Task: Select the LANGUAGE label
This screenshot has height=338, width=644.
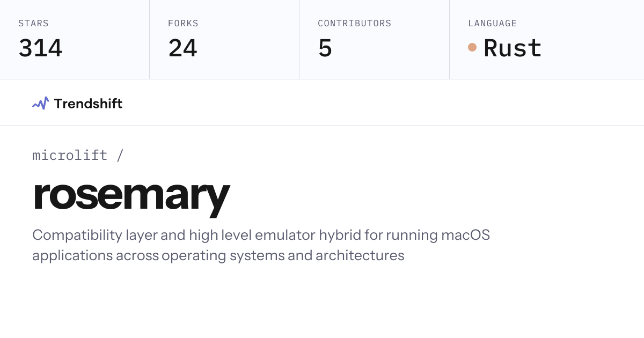Action: [492, 24]
